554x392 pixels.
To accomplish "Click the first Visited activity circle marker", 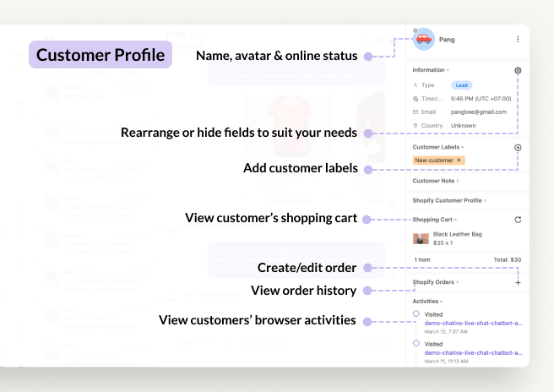I will 416,313.
